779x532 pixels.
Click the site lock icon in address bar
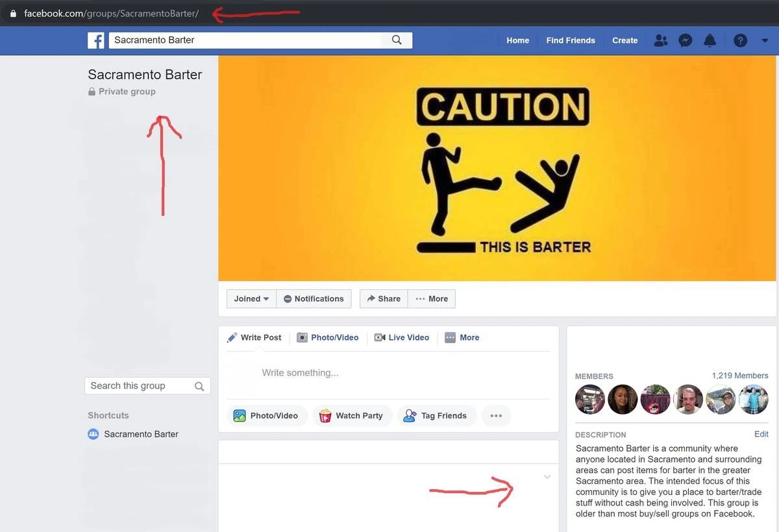(13, 13)
